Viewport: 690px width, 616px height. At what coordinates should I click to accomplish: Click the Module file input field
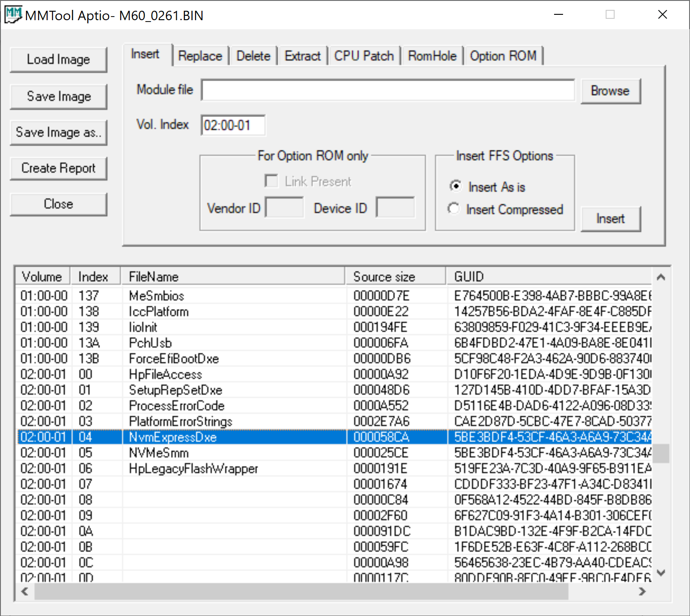tap(388, 90)
